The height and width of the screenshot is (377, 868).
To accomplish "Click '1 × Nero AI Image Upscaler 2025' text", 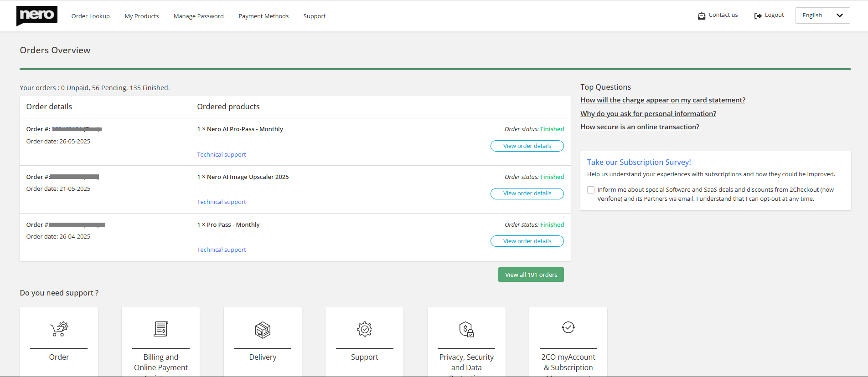I will click(243, 177).
